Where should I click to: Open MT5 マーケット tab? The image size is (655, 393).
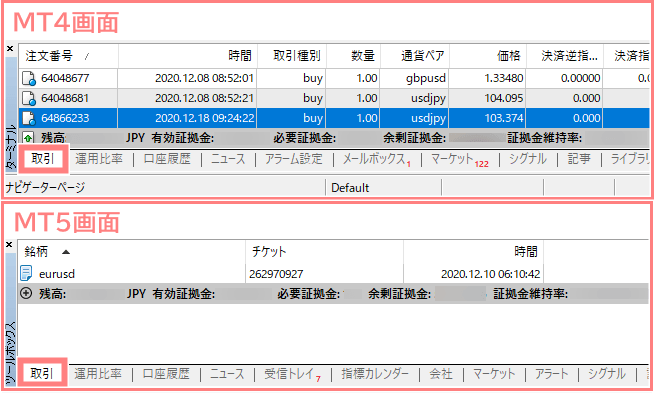[x=494, y=373]
